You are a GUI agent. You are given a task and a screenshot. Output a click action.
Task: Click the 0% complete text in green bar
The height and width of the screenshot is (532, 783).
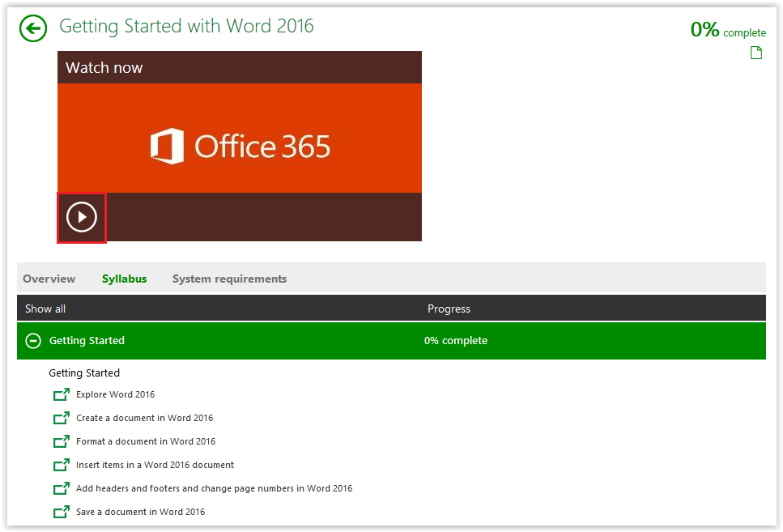[456, 341]
